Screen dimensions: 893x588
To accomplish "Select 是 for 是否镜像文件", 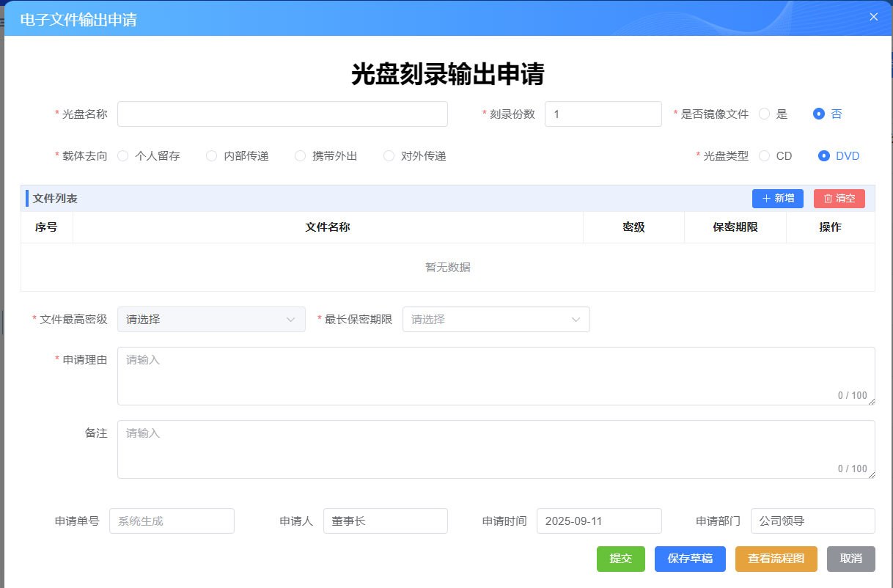I will tap(765, 114).
